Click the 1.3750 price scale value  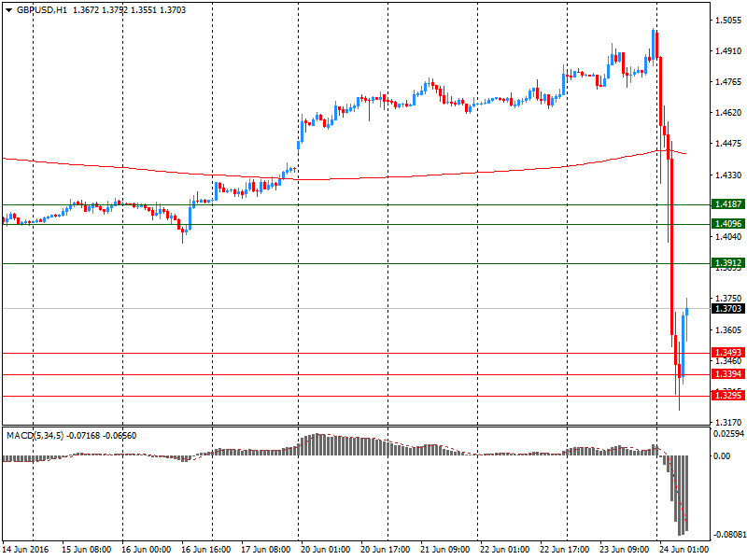click(x=728, y=298)
